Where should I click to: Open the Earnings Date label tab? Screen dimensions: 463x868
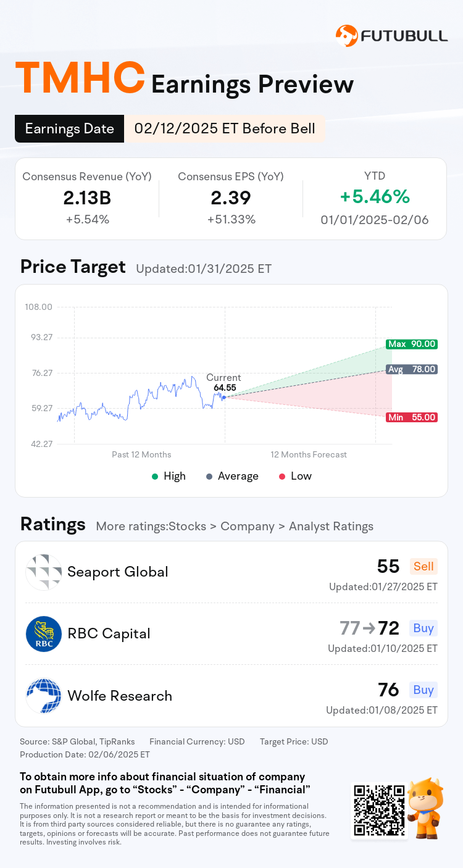pyautogui.click(x=70, y=128)
